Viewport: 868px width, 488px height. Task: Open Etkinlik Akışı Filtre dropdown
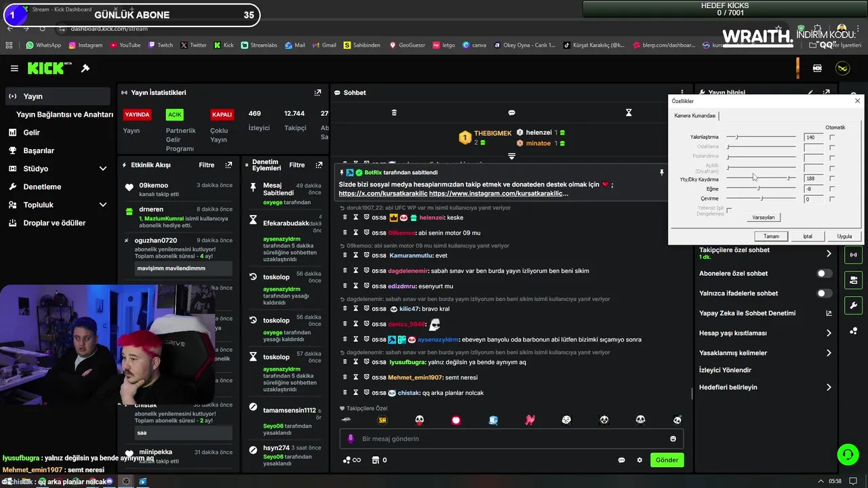(x=206, y=165)
